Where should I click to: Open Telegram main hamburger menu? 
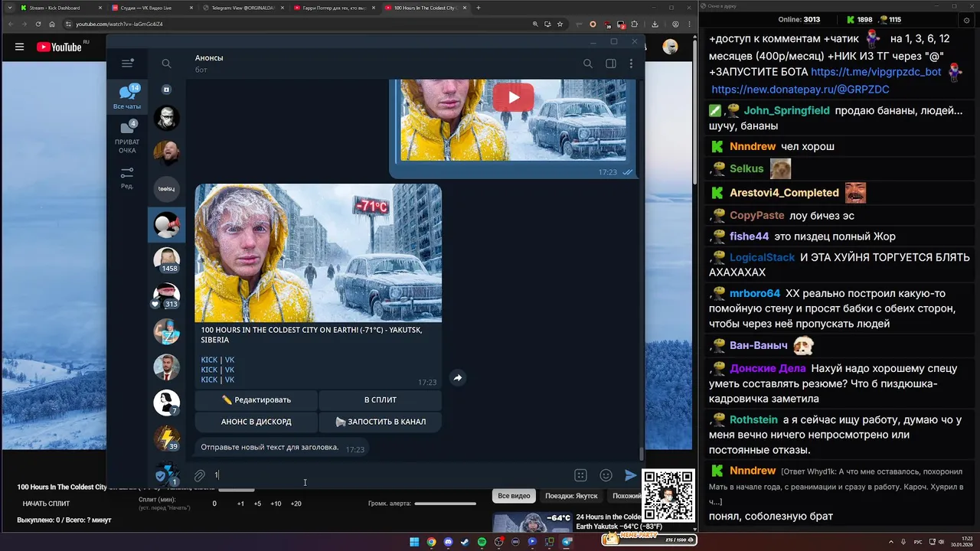click(x=127, y=64)
